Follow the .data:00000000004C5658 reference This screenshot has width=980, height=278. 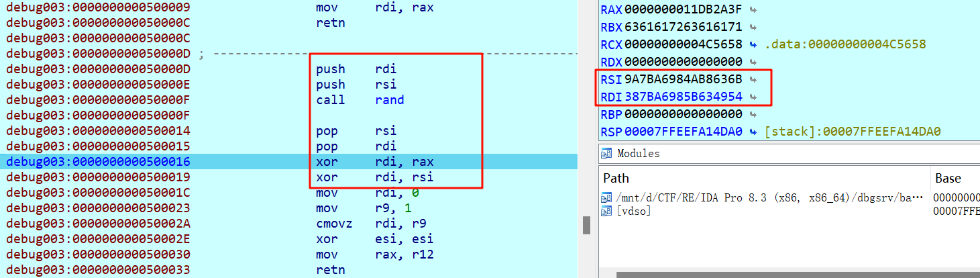pos(845,45)
